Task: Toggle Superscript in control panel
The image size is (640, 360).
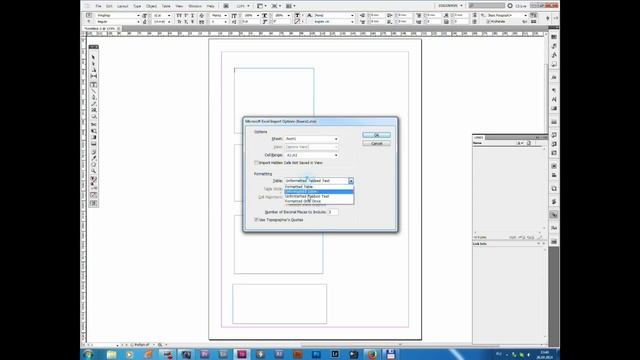Action: point(186,15)
